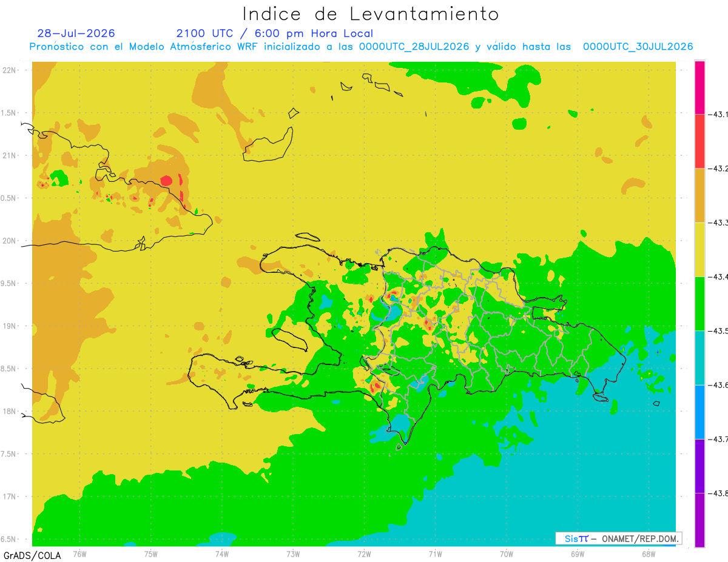Select the yellow legend color band
Screen dimensions: 728x562
[699, 249]
